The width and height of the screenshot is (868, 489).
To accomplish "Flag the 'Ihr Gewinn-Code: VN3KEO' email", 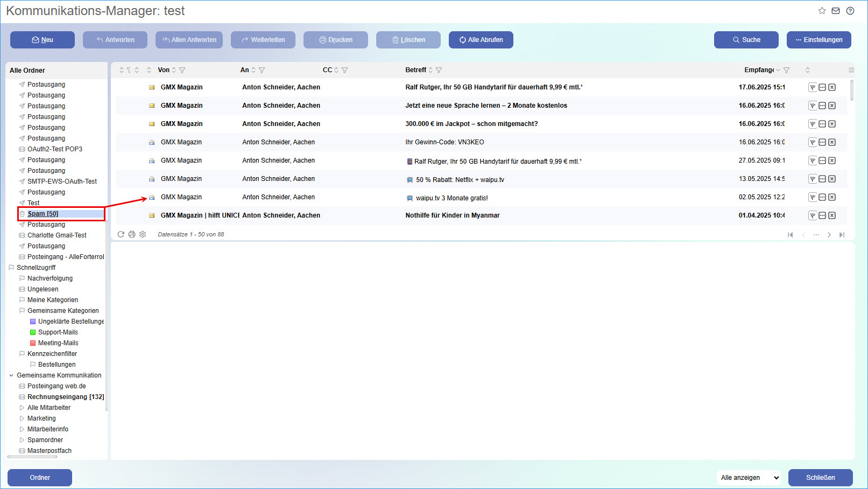I will pos(813,142).
